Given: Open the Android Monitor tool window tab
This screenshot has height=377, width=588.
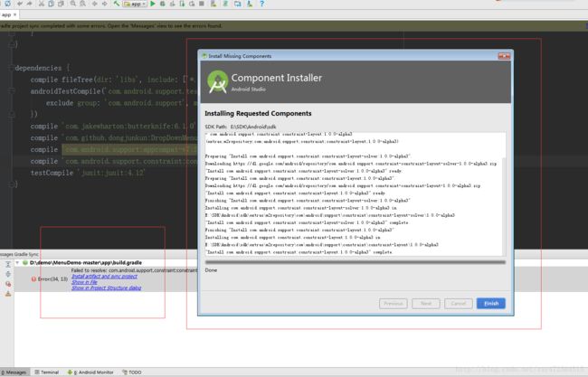Looking at the screenshot, I should [x=90, y=372].
